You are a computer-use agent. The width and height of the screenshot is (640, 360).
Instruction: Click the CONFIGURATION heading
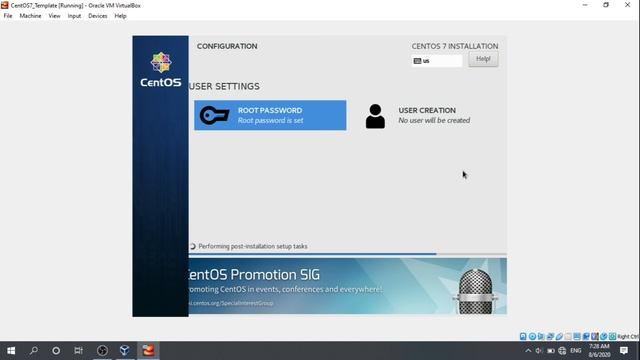[227, 46]
